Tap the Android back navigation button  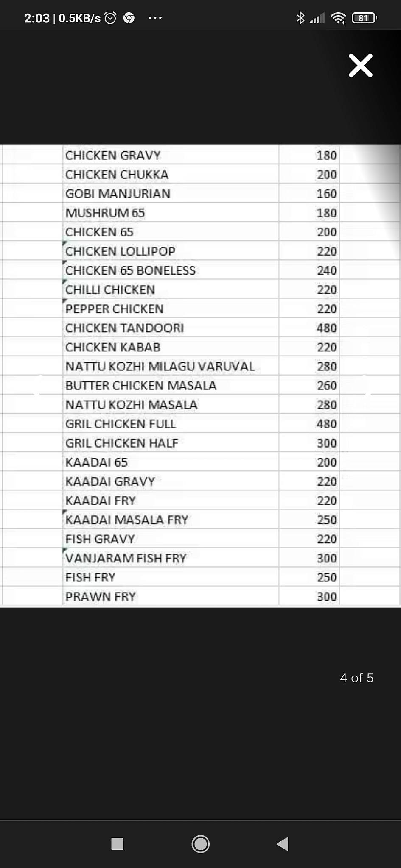[x=283, y=844]
